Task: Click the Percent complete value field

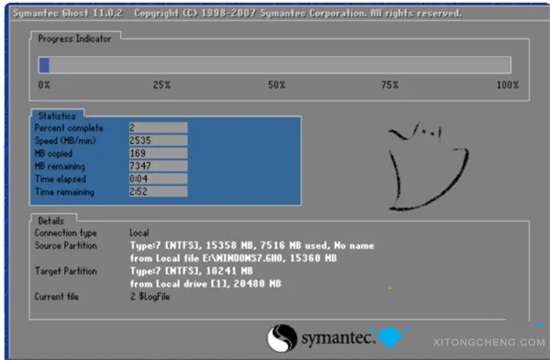Action: (x=158, y=127)
